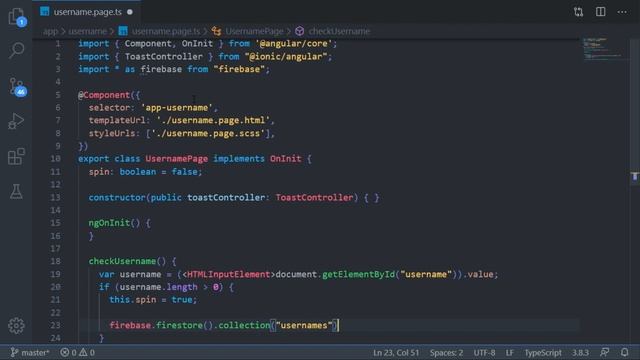Click the 'app' breadcrumb segment
Viewport: 640px width, 360px height.
50,31
